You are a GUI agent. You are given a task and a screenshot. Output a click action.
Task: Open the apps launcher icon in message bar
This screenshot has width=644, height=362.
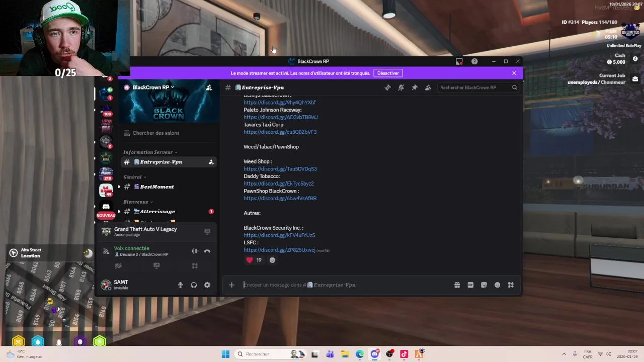click(x=511, y=285)
